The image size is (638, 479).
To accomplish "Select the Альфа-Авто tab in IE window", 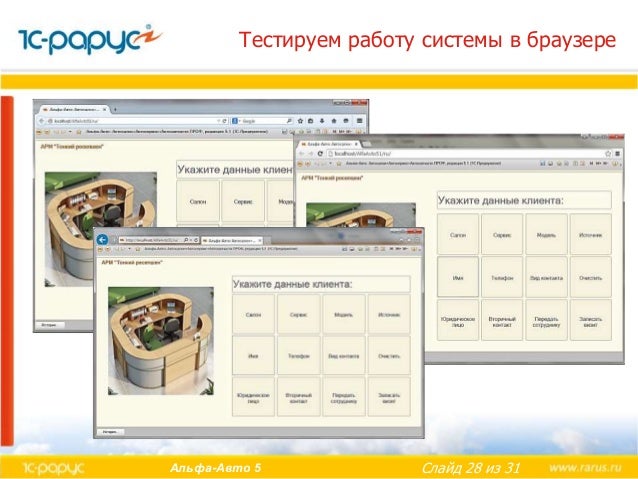I will coord(230,241).
